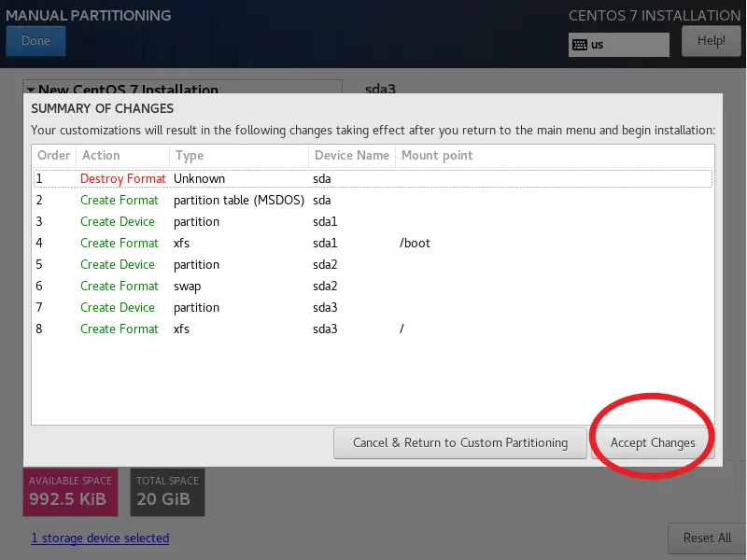This screenshot has width=747, height=560.
Task: Open the Help! button
Action: pyautogui.click(x=711, y=41)
